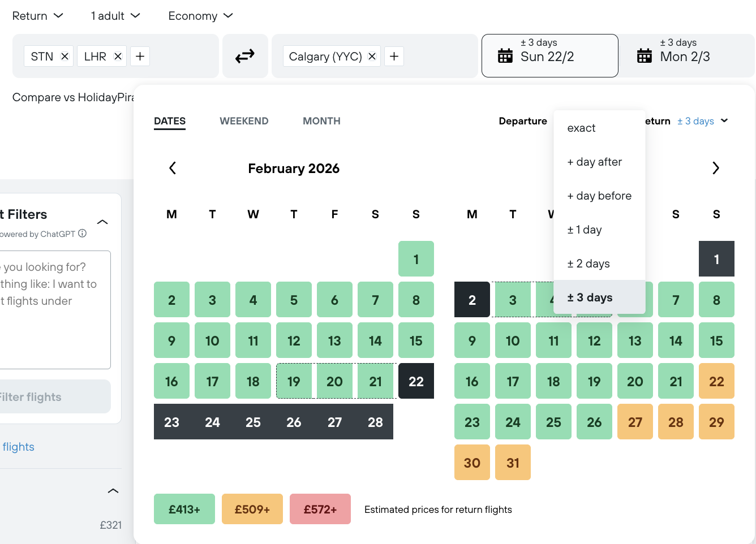Click the ChatGPT info icon
Screen dimensions: 756x544
point(83,234)
